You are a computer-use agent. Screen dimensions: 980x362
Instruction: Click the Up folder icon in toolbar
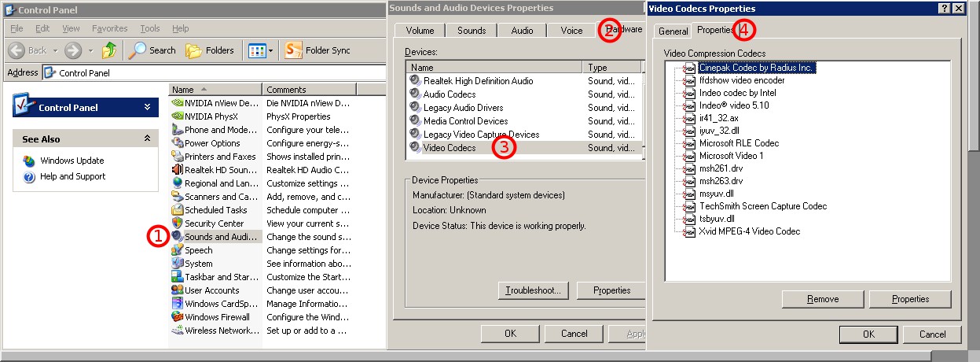[109, 50]
